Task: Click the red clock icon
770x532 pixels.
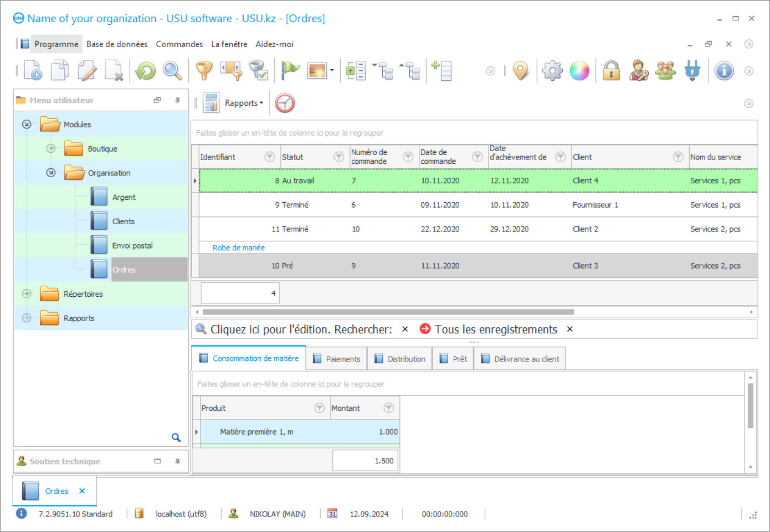Action: coord(285,103)
